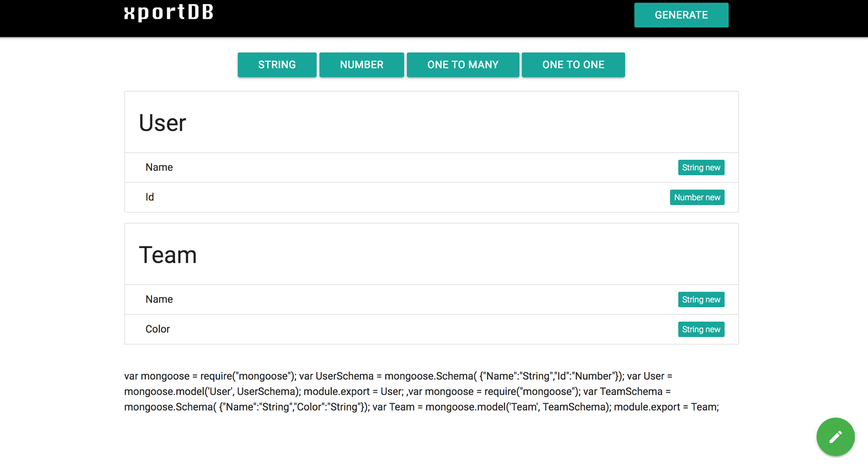This screenshot has width=868, height=467.
Task: Click the ONE TO MANY button
Action: (x=462, y=65)
